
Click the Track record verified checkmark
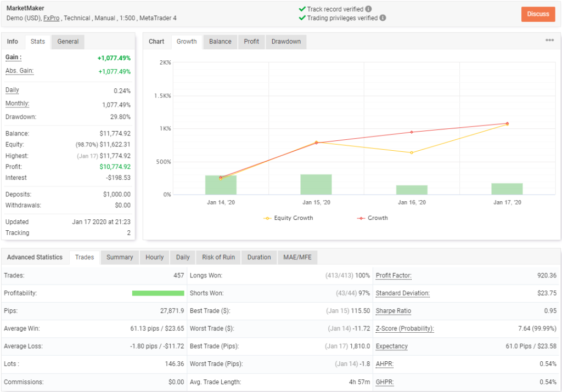pyautogui.click(x=302, y=9)
